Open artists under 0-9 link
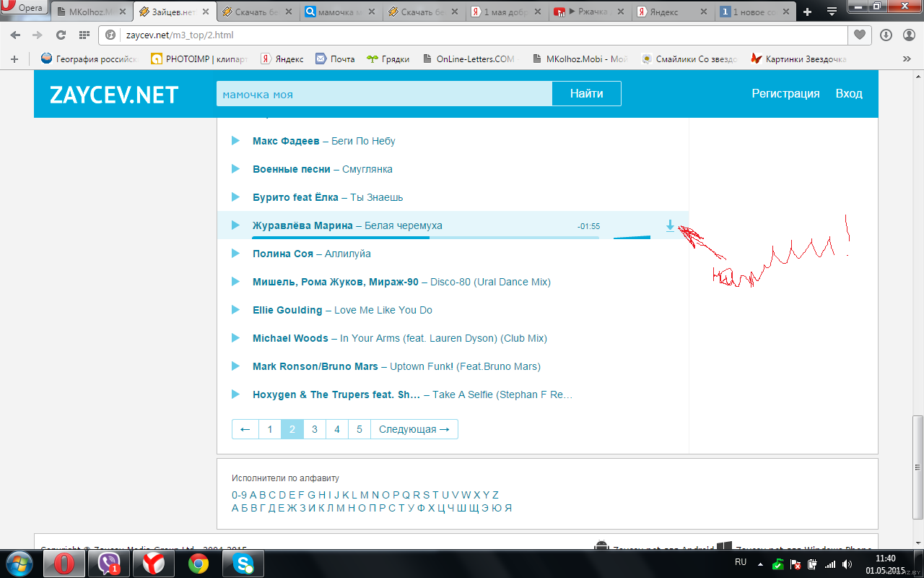The height and width of the screenshot is (578, 924). (239, 495)
